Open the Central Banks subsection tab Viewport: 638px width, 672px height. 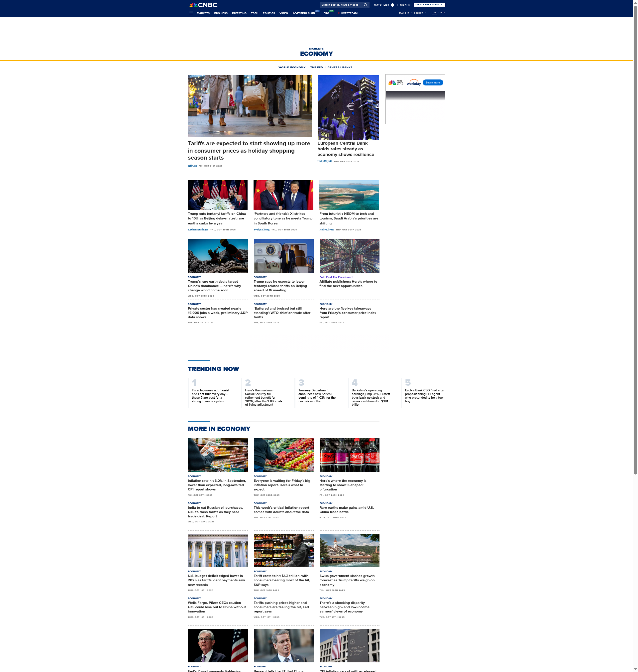pyautogui.click(x=340, y=67)
